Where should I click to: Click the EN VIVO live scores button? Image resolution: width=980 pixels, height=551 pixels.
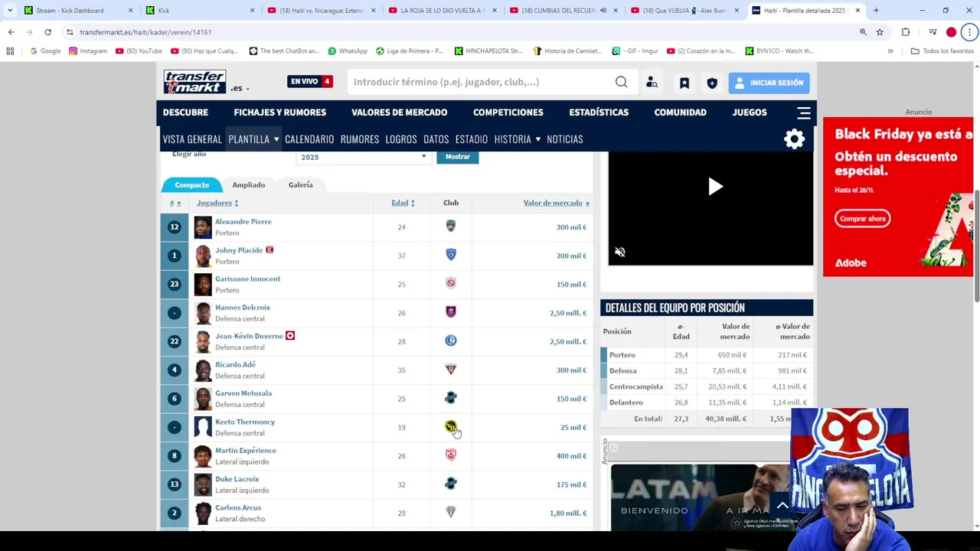coord(310,81)
